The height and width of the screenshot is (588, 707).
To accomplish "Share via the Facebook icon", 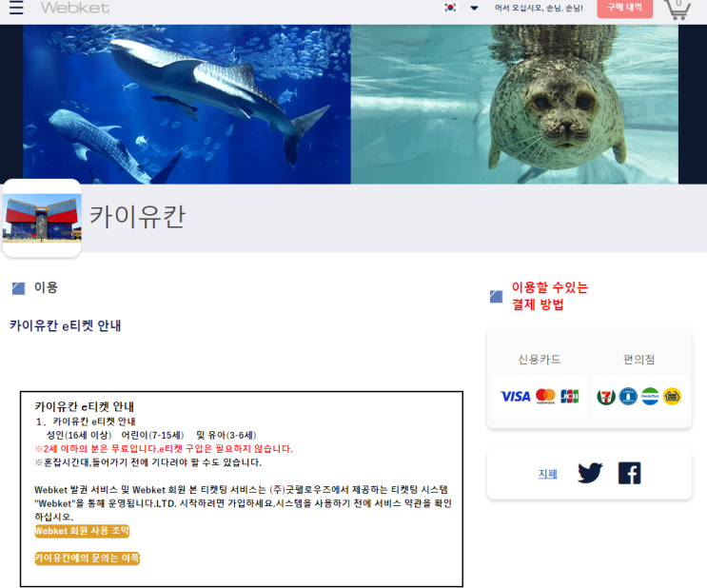I will (x=629, y=473).
